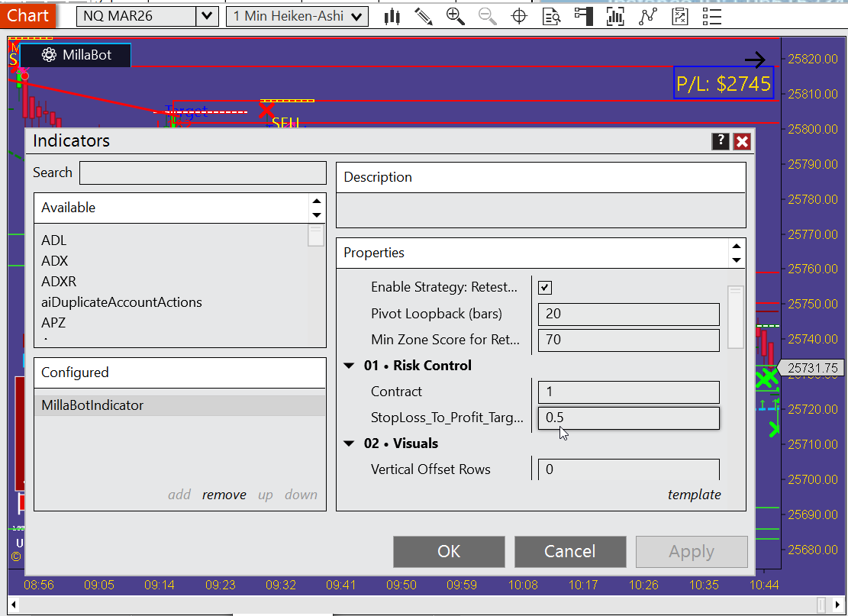Open the indicators bar-chart icon
848x616 pixels.
615,16
